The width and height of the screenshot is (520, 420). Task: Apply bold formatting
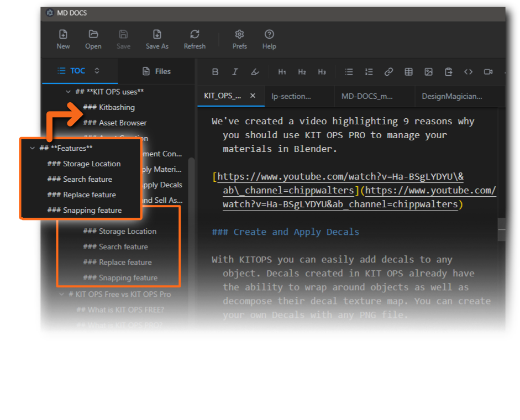tap(215, 72)
